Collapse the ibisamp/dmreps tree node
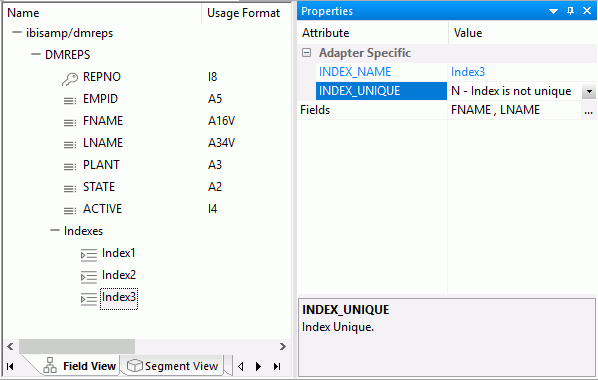The width and height of the screenshot is (598, 380). 16,32
